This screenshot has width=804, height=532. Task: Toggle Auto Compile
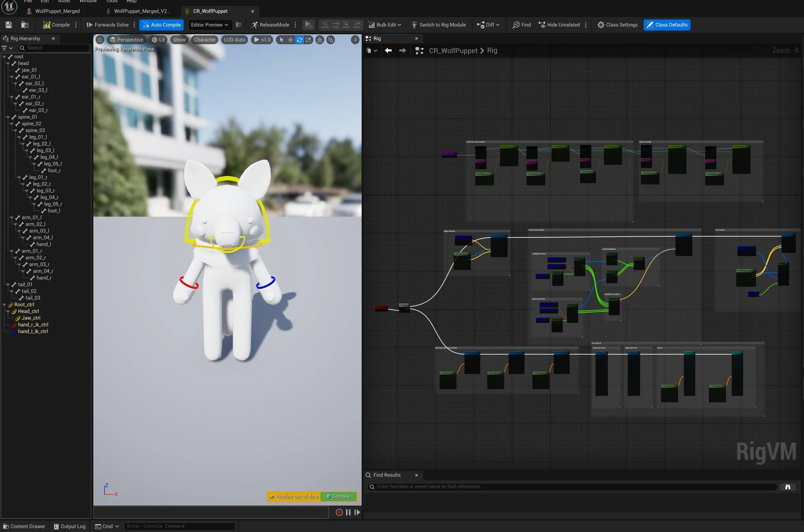[x=161, y=25]
